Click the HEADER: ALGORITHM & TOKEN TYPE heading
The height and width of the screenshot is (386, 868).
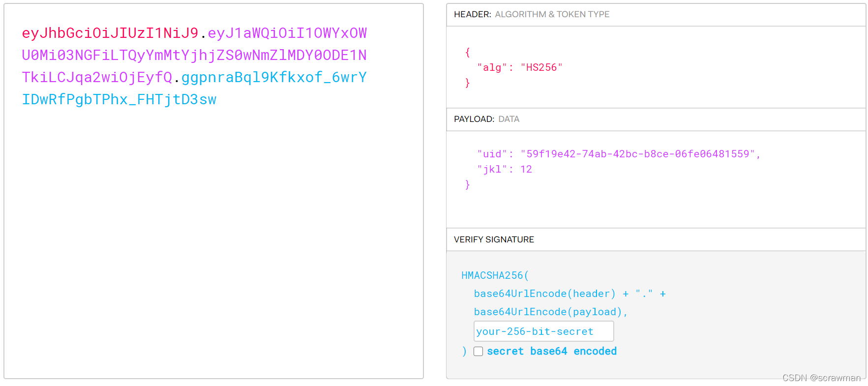click(532, 14)
